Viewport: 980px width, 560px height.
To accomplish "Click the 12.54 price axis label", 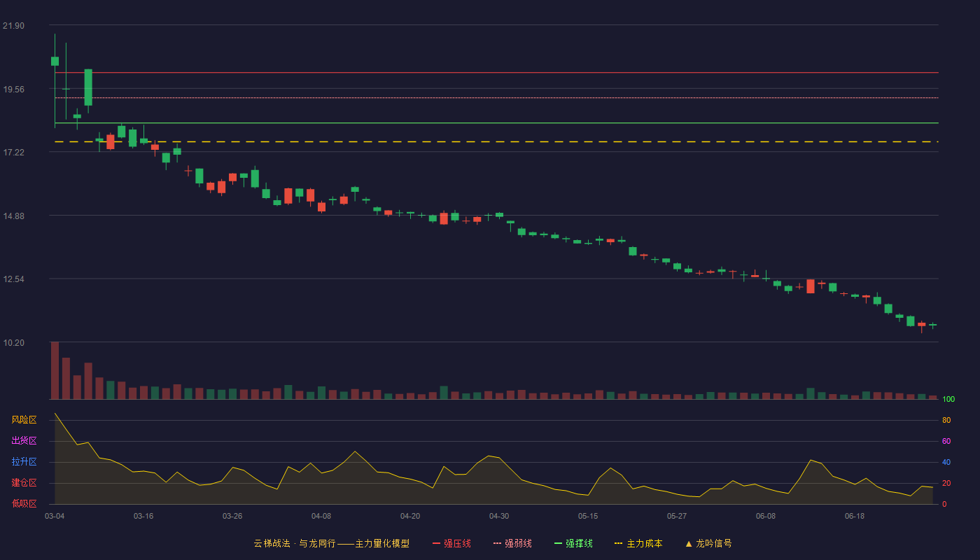I will coord(13,279).
